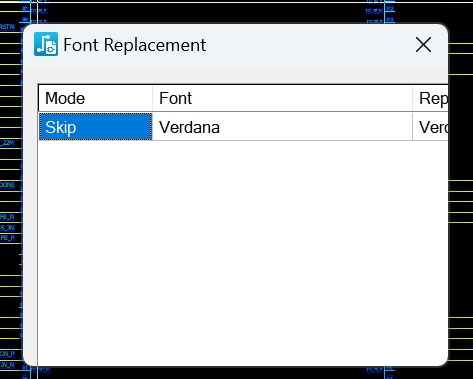Select the FB_N net label in schematic
The image size is (473, 379).
point(7,217)
